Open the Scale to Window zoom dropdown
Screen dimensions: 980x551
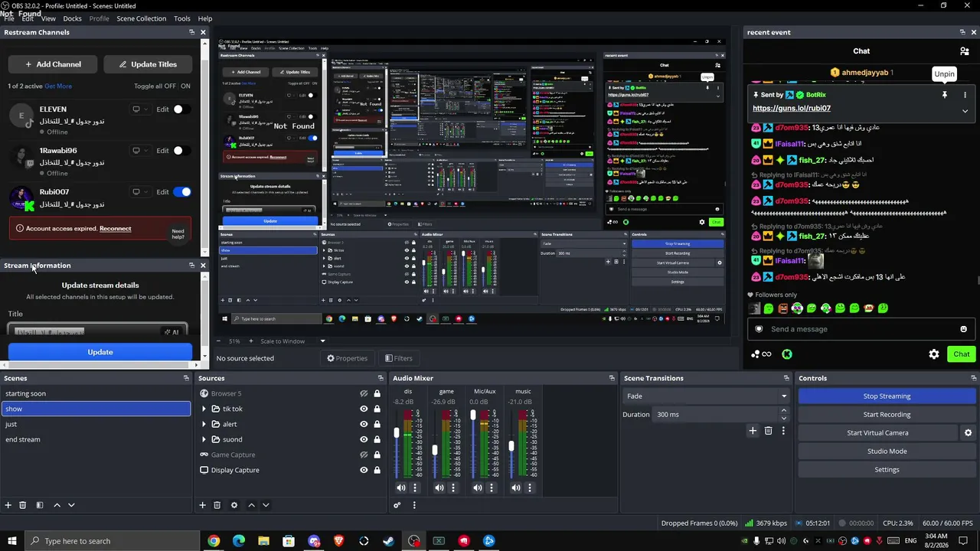292,341
